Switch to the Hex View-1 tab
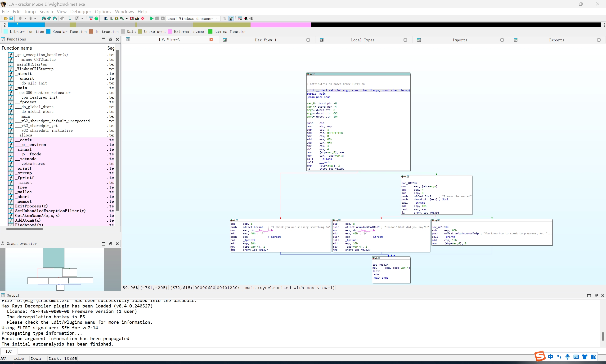Viewport: 606px width, 364px height. [266, 40]
